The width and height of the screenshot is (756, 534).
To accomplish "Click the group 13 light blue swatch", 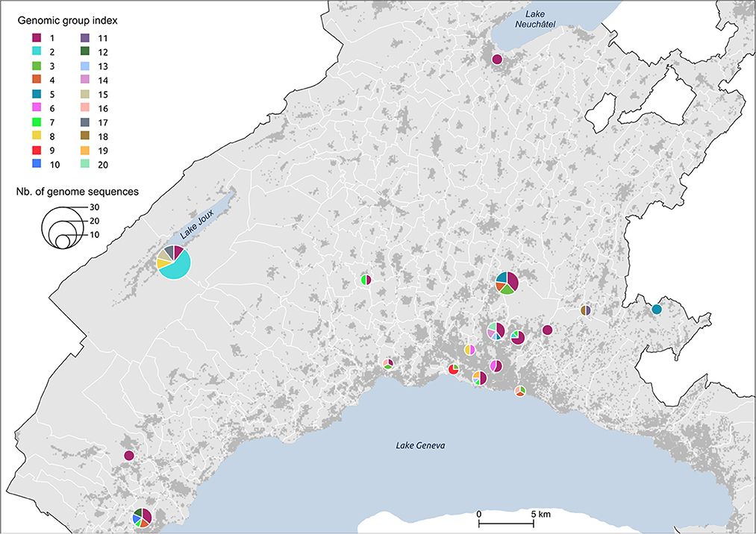I will 85,66.
